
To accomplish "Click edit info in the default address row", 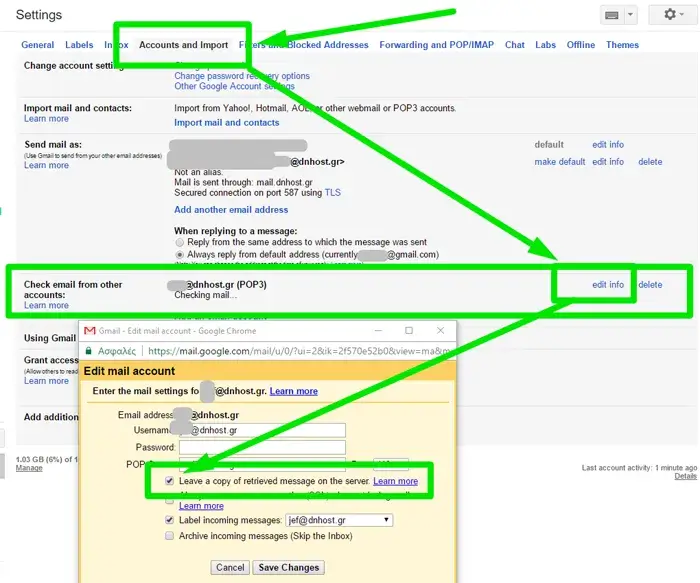I will tap(608, 145).
